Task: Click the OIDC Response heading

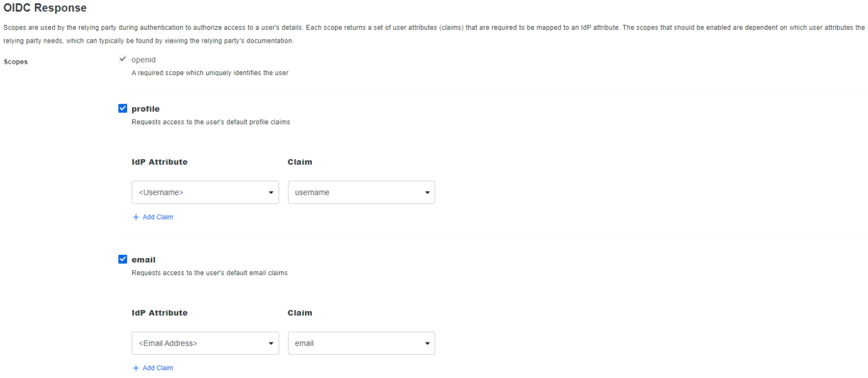Action: click(x=45, y=8)
